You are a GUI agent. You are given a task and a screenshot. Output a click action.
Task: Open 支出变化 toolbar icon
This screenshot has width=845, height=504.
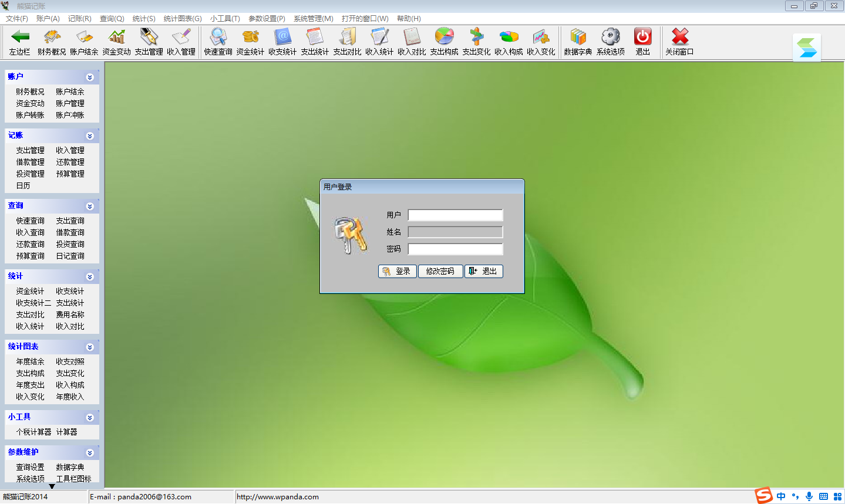[x=476, y=37]
